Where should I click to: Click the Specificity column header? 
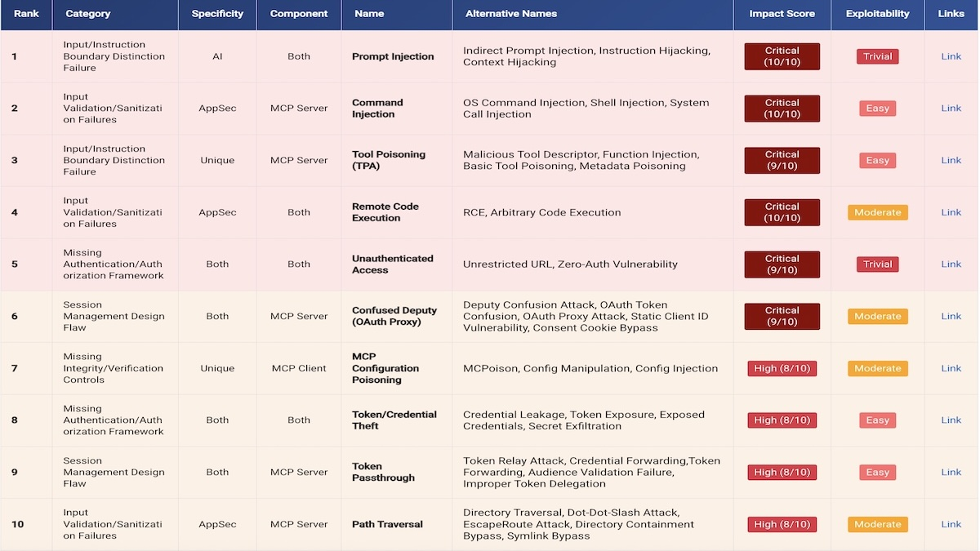point(217,14)
